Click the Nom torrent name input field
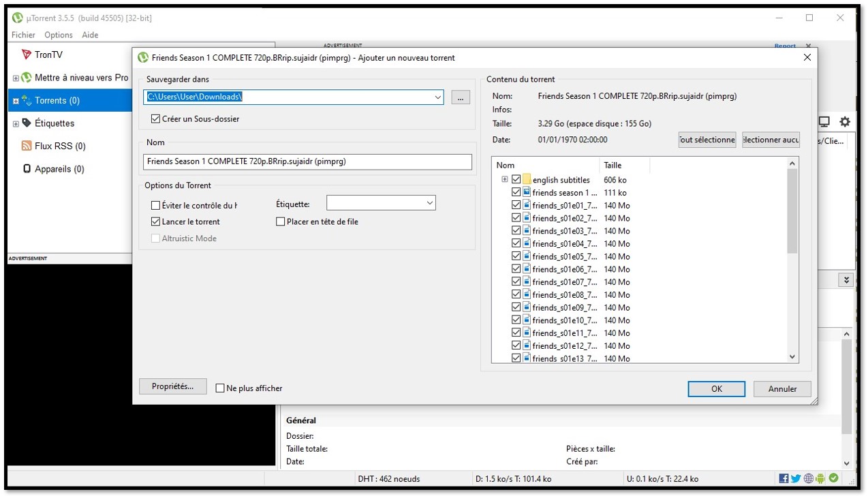This screenshot has height=496, width=868. 307,161
